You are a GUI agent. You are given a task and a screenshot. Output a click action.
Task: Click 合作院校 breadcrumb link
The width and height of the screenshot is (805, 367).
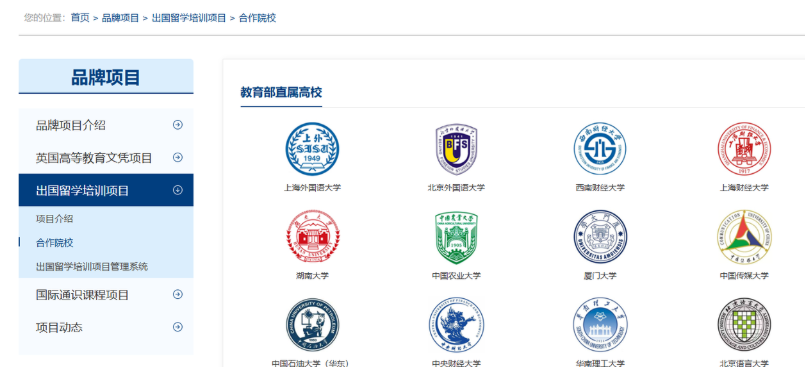pos(258,18)
